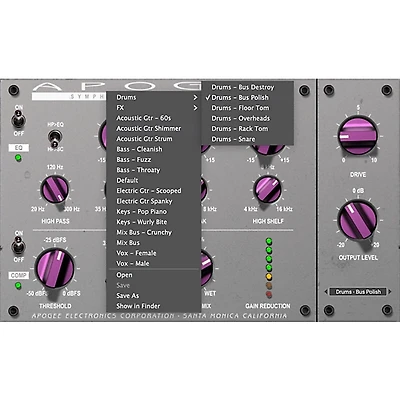Flip the EQ ON/OFF toggle switch
The image size is (400, 400).
[x=18, y=120]
